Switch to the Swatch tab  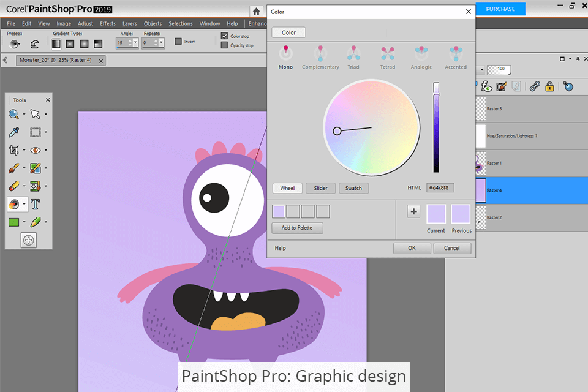[x=353, y=188]
